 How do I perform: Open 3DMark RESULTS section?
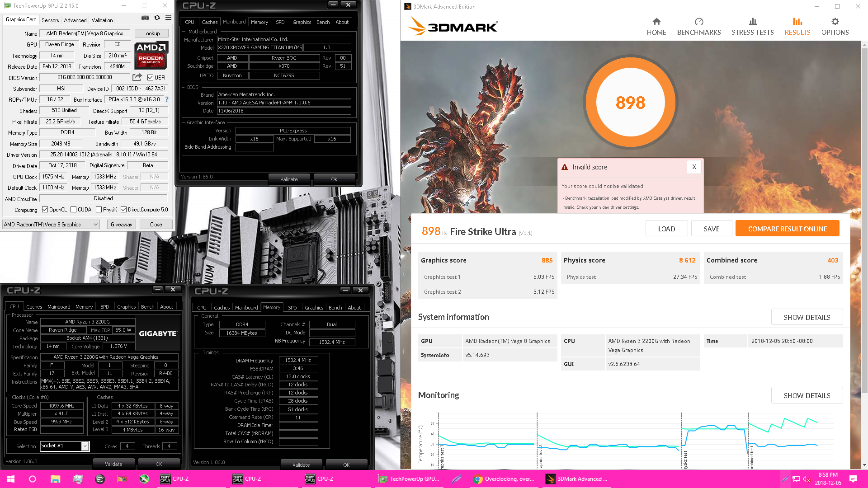click(x=797, y=27)
